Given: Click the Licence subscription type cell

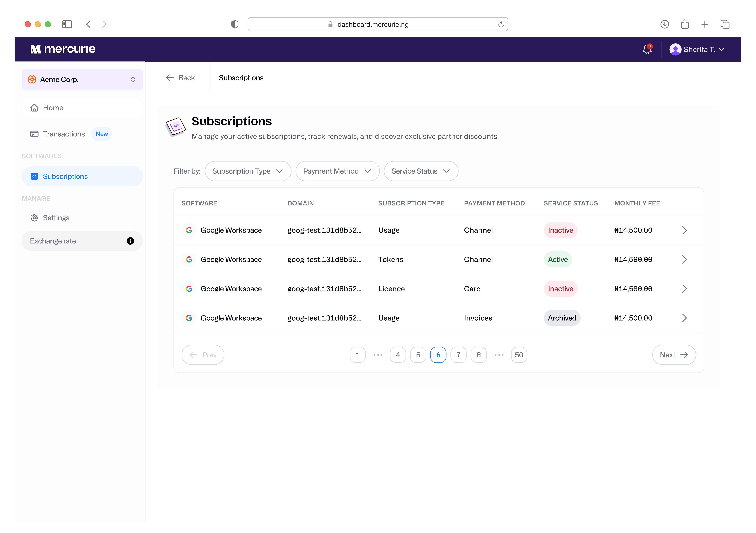Looking at the screenshot, I should point(392,289).
